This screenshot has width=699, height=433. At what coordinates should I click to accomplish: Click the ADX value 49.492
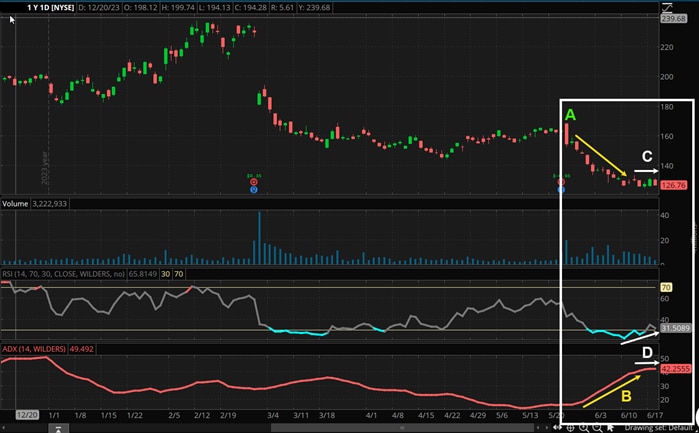(x=81, y=349)
